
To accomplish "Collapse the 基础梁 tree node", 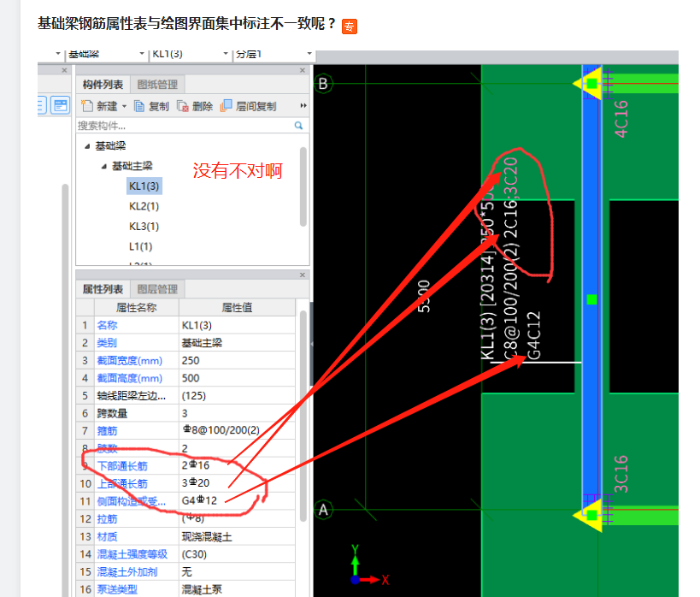I will [x=87, y=146].
